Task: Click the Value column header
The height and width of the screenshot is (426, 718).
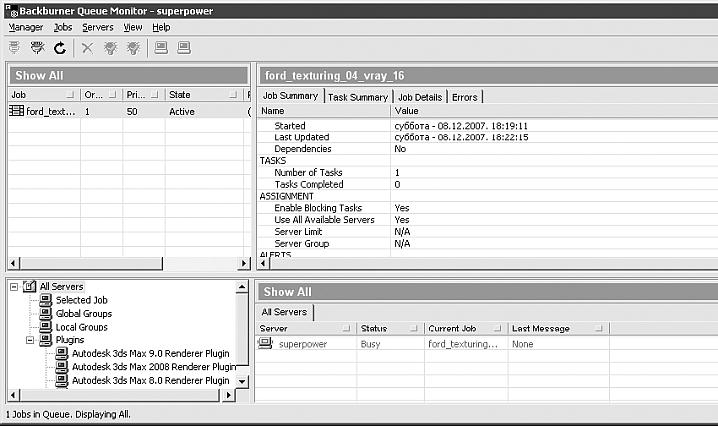Action: 555,111
